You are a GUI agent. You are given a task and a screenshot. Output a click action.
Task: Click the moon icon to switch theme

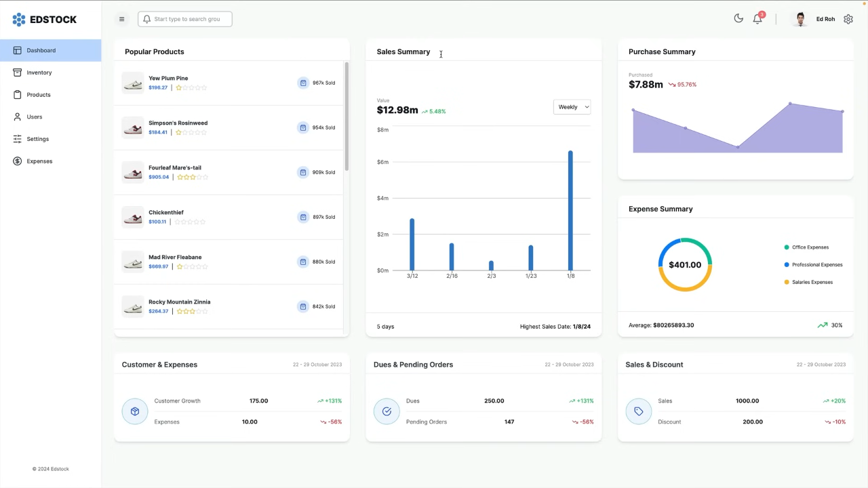pyautogui.click(x=738, y=18)
